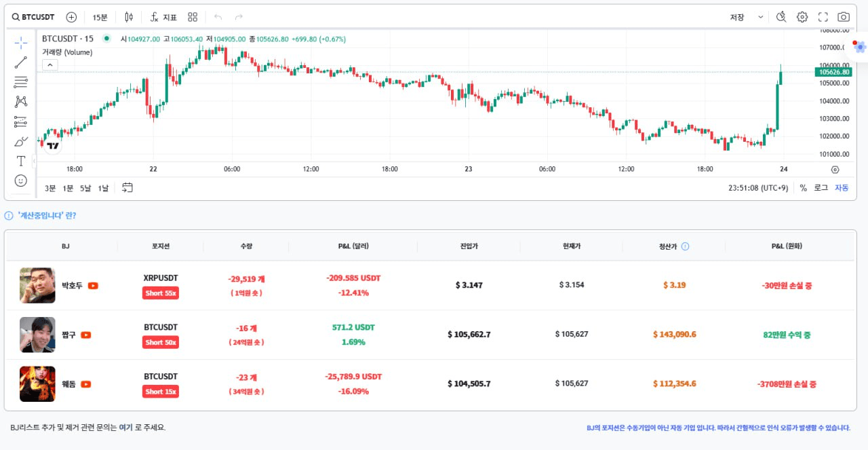Open the 지표 indicators menu

tap(163, 17)
